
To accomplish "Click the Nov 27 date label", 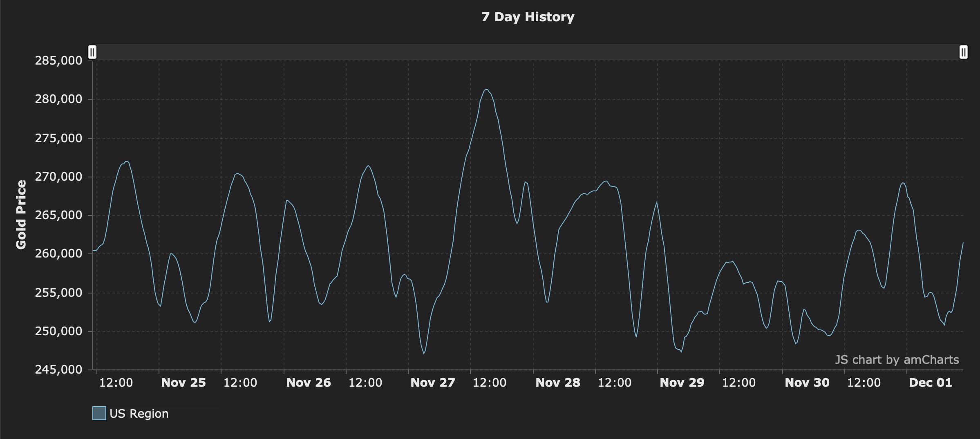I will tap(433, 383).
